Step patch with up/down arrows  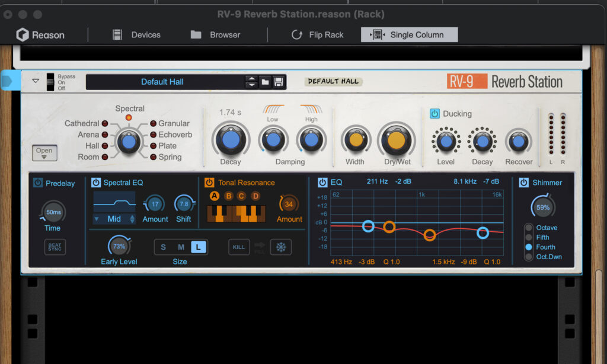pos(251,82)
